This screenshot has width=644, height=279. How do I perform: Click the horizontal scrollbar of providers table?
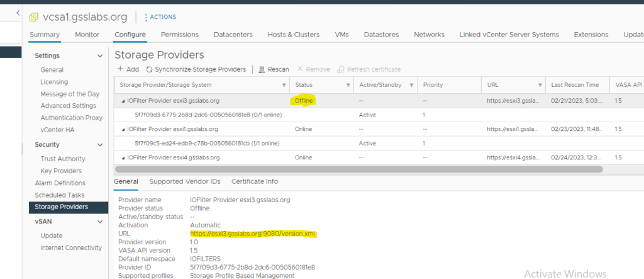coord(358,169)
